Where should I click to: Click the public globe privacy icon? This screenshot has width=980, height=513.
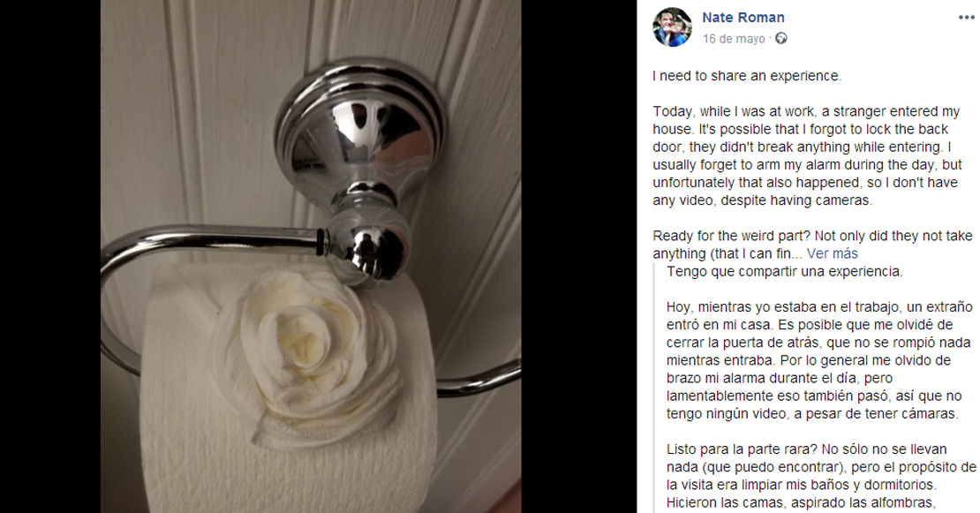781,39
